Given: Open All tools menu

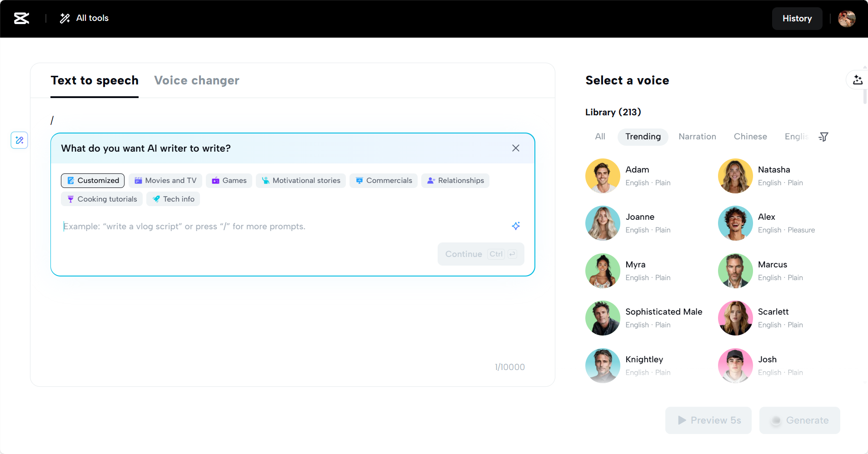Looking at the screenshot, I should point(84,18).
